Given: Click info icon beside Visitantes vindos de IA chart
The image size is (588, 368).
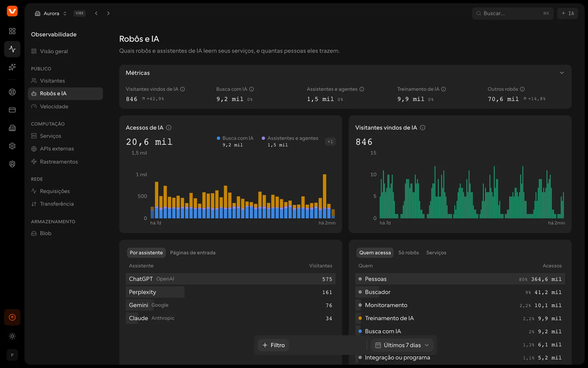Looking at the screenshot, I should (x=423, y=128).
